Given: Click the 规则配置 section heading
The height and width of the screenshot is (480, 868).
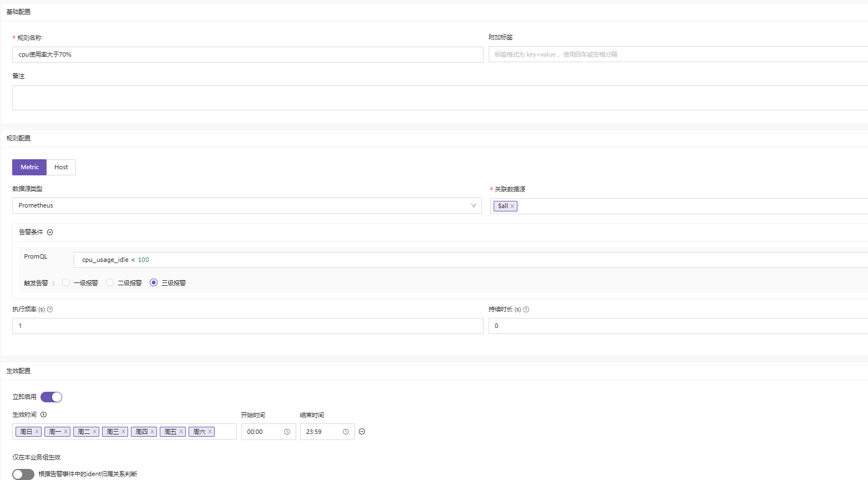Looking at the screenshot, I should coord(18,138).
